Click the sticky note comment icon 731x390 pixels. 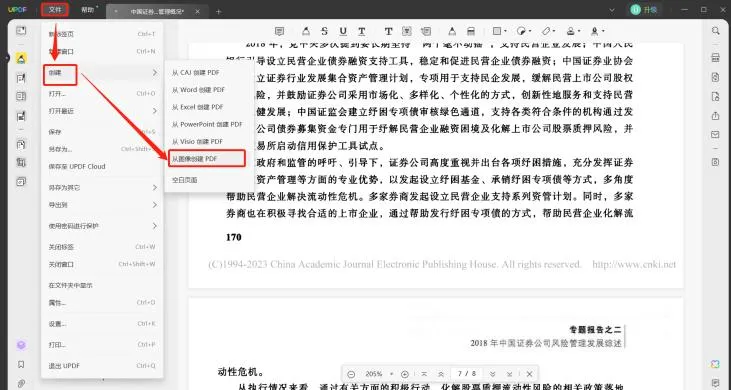[279, 31]
